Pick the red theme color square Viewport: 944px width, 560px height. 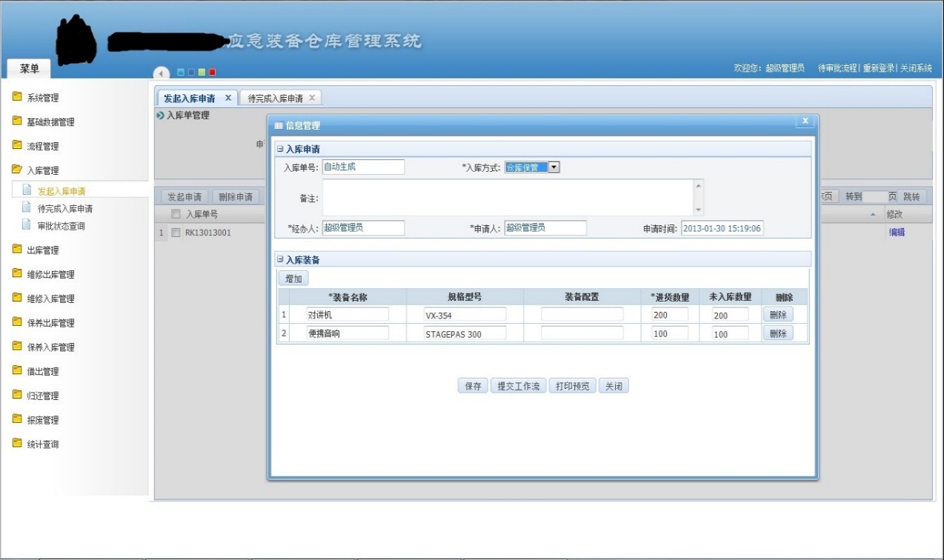(x=212, y=72)
